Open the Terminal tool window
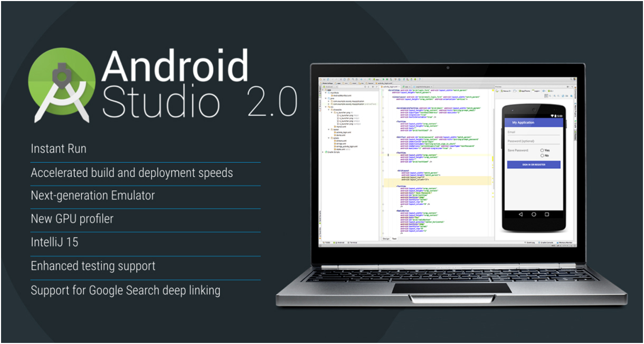Image resolution: width=644 pixels, height=344 pixels. point(352,243)
